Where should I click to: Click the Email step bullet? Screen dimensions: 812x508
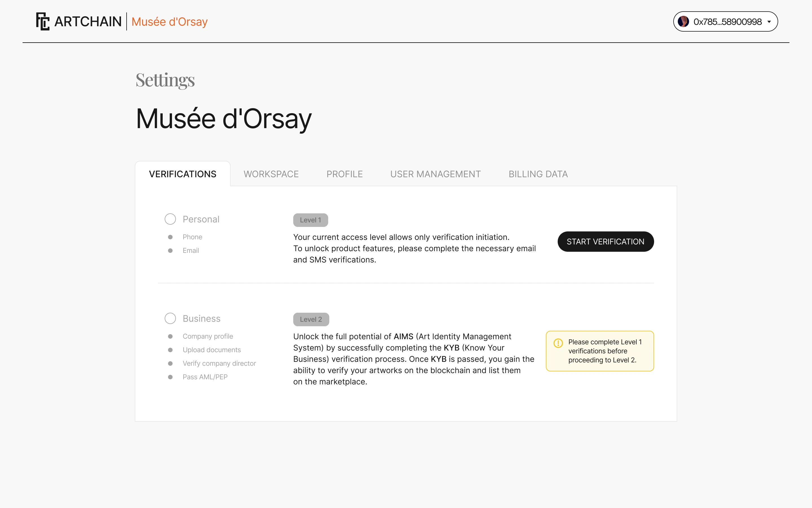[170, 250]
